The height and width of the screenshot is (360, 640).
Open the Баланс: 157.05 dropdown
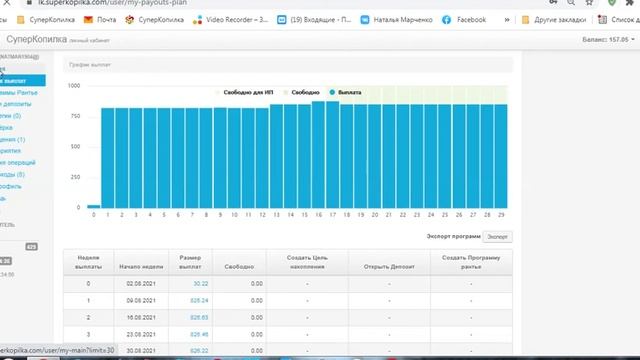coord(608,40)
